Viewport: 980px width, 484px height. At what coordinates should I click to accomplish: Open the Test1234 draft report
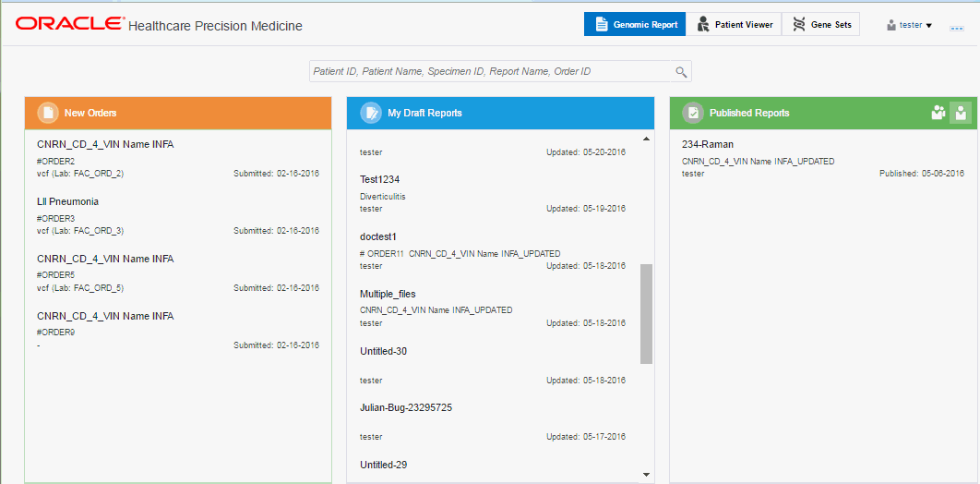493,193
